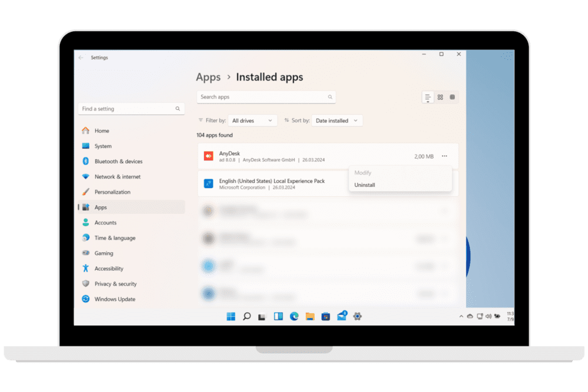The image size is (588, 392).
Task: Click the 2,00 MB size value
Action: [x=424, y=156]
